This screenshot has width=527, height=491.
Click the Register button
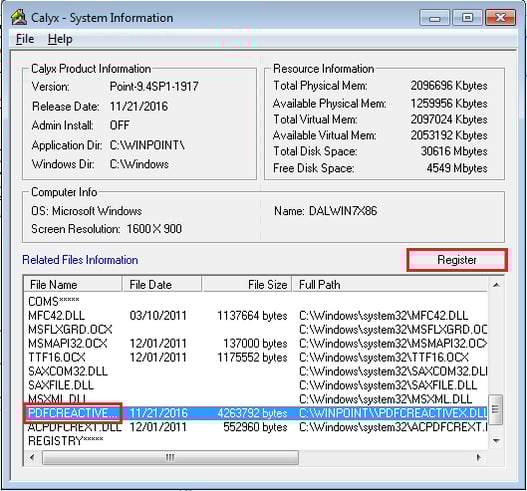pos(457,260)
